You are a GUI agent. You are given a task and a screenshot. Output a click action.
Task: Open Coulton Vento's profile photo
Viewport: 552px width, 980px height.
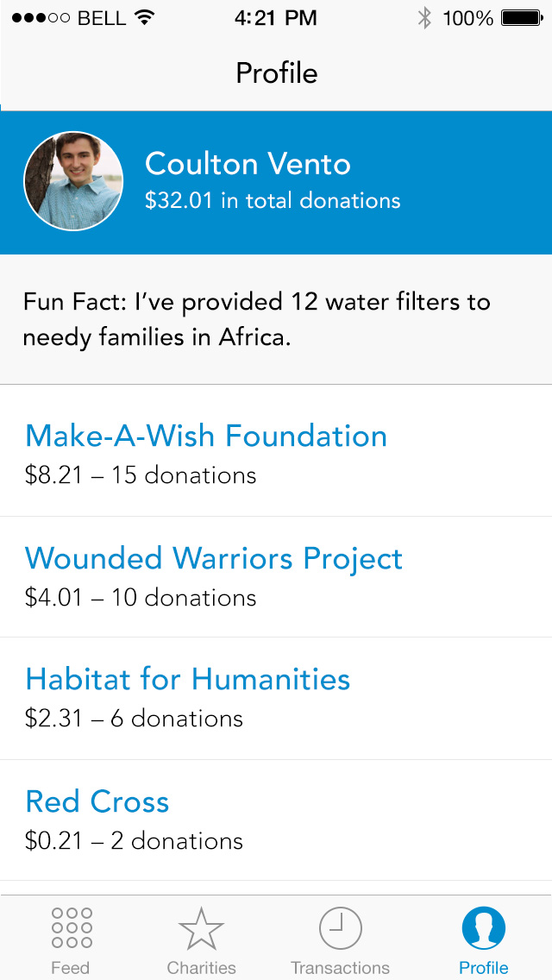73,181
